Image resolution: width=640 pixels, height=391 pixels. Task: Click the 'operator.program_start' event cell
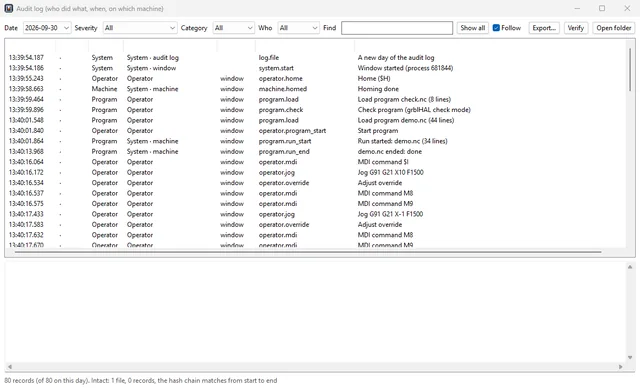click(292, 131)
